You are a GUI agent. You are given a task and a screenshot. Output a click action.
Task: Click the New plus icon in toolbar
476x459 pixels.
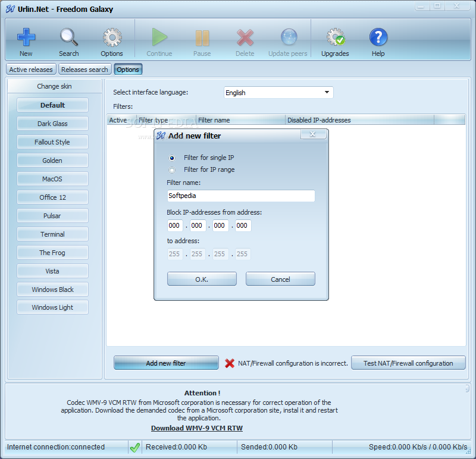[26, 37]
